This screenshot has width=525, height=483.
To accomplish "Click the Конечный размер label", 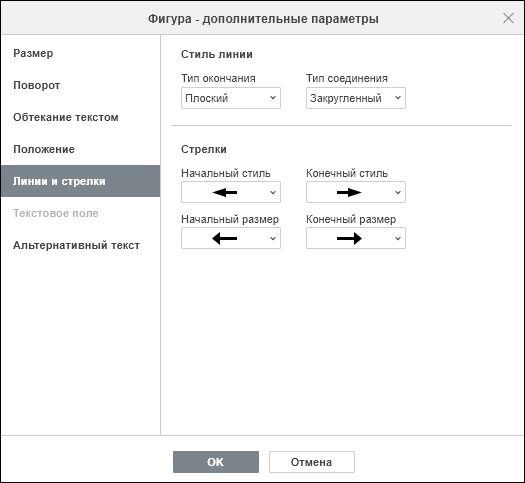I will [351, 219].
